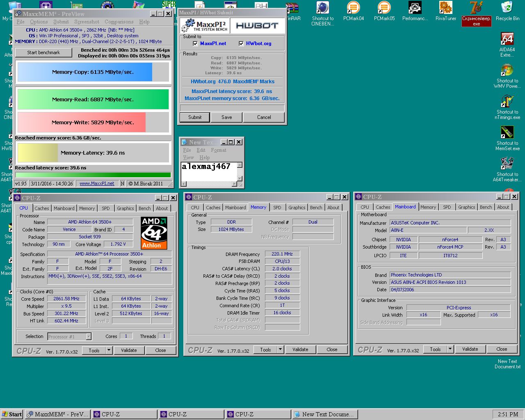Open the Windows Start button
The image size is (525, 420).
tap(12, 414)
